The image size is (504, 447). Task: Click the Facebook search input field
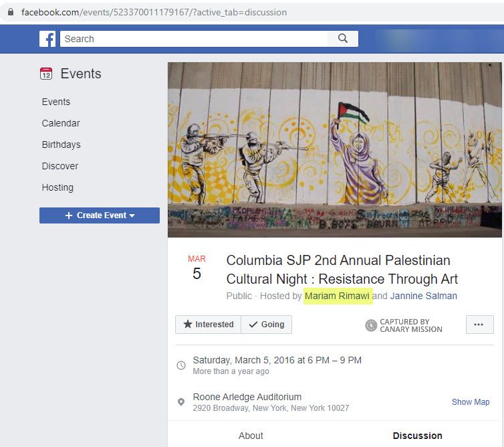(x=194, y=39)
